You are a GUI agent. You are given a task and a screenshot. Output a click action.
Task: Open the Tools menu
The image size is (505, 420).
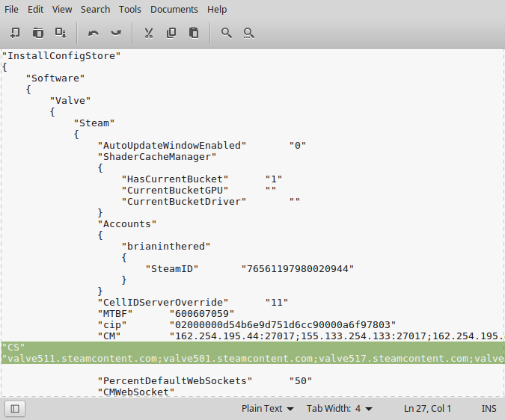[129, 9]
